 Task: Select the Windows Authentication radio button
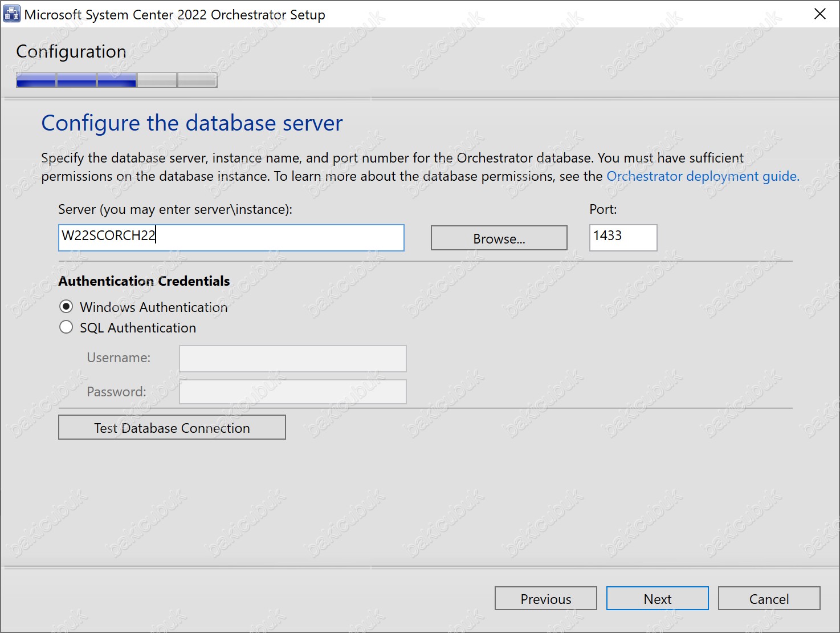pos(66,307)
